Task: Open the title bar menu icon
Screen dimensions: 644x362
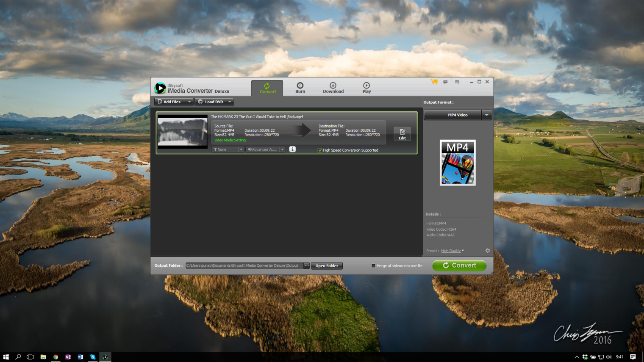Action: 457,82
